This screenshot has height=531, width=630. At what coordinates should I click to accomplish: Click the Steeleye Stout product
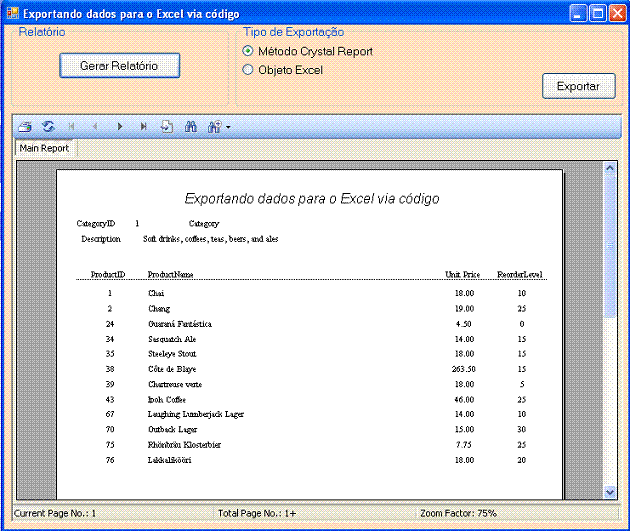[172, 354]
